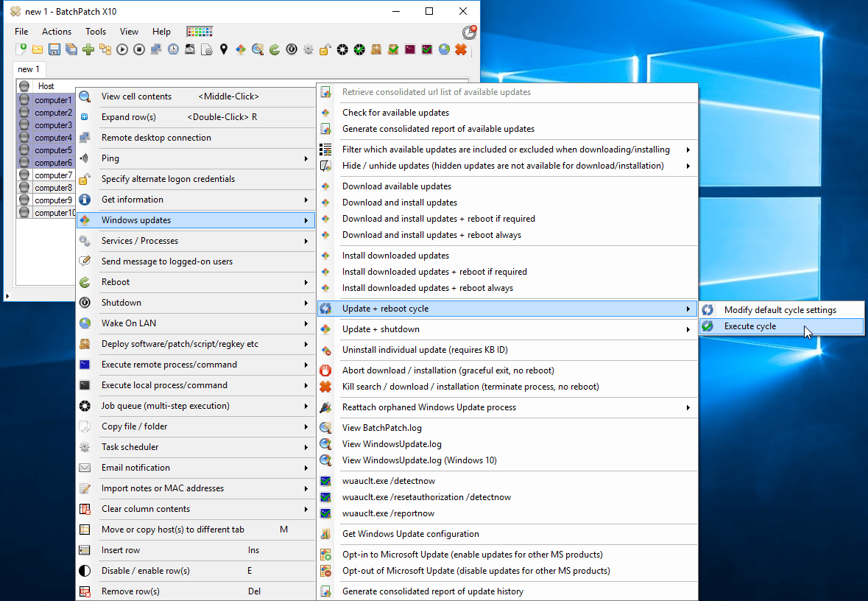Image resolution: width=868 pixels, height=601 pixels.
Task: Open the Help menu
Action: [x=161, y=32]
